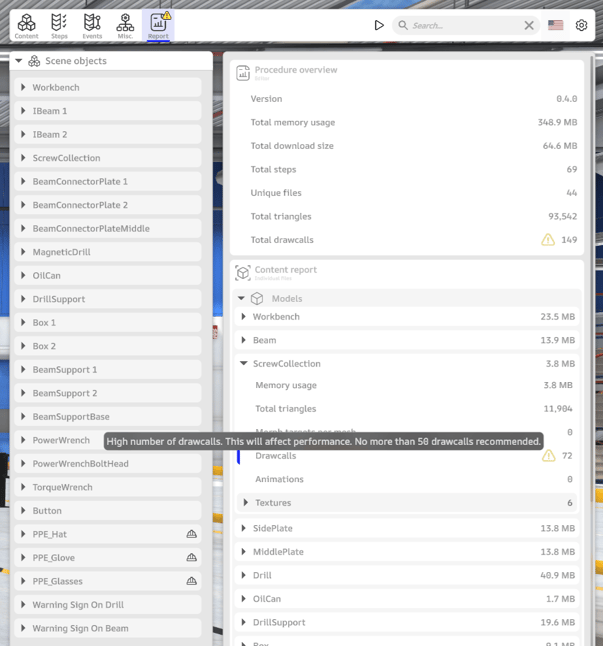
Task: Open the Content tab in toolbar
Action: (27, 25)
